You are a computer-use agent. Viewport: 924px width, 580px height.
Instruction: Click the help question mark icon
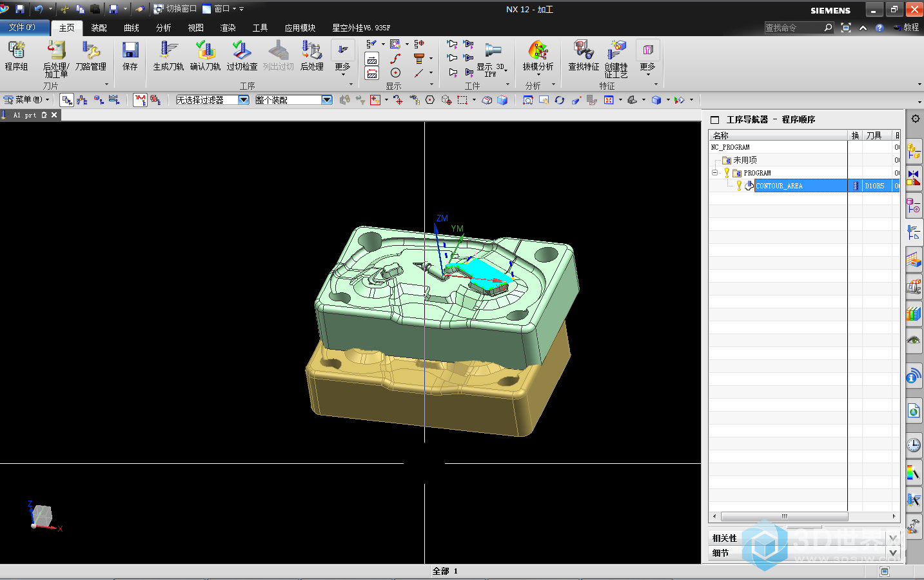pos(880,28)
